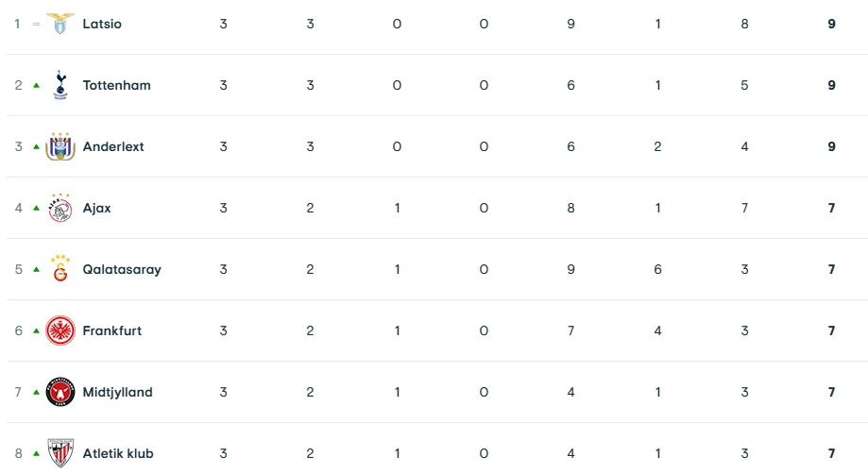Click green up arrow beside Tottenham

37,85
